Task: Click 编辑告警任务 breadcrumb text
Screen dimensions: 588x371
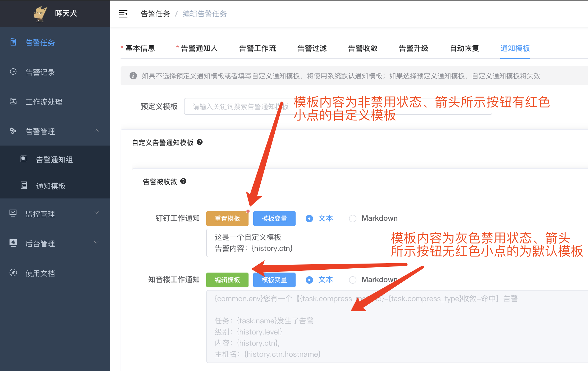Action: (205, 14)
